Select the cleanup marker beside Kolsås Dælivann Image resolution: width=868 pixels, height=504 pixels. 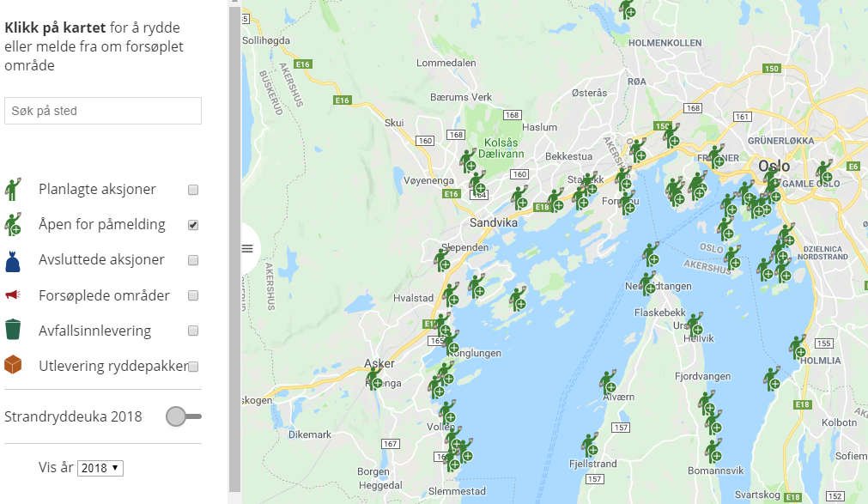point(468,160)
